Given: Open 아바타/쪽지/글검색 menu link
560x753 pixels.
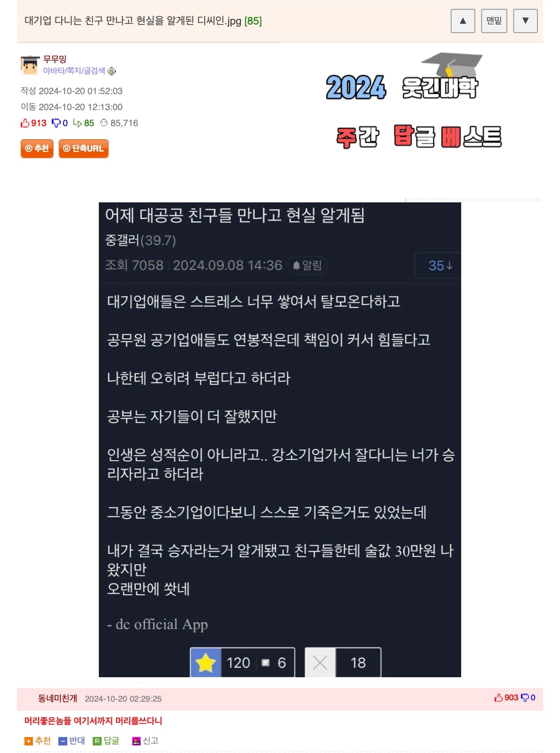Looking at the screenshot, I should coord(74,71).
